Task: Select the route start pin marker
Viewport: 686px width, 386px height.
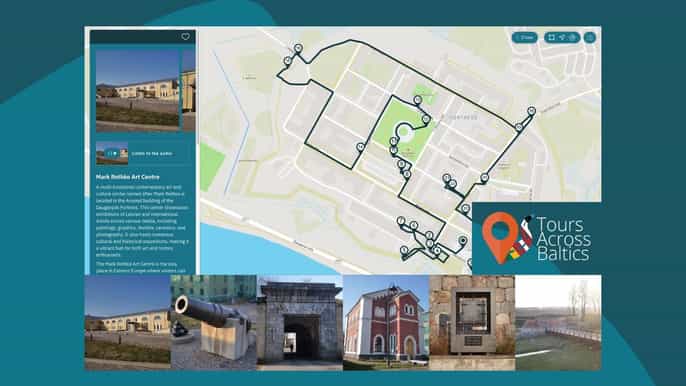Action: 463,241
